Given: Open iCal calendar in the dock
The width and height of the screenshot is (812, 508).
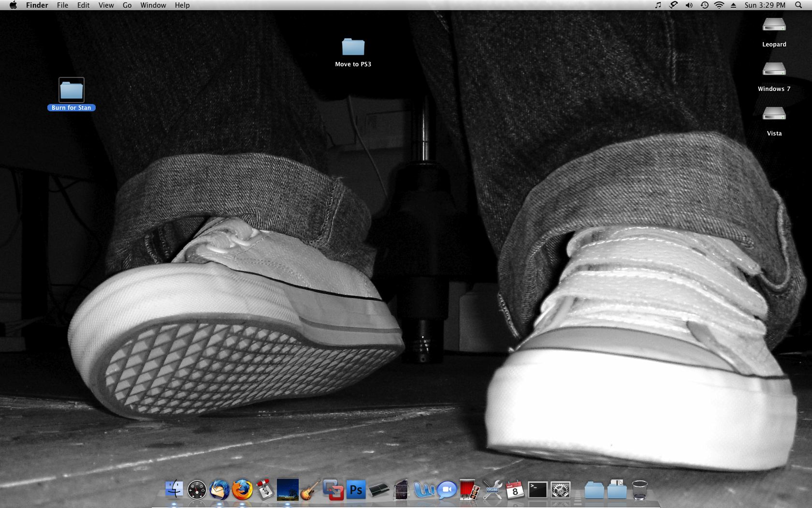Looking at the screenshot, I should [x=515, y=490].
